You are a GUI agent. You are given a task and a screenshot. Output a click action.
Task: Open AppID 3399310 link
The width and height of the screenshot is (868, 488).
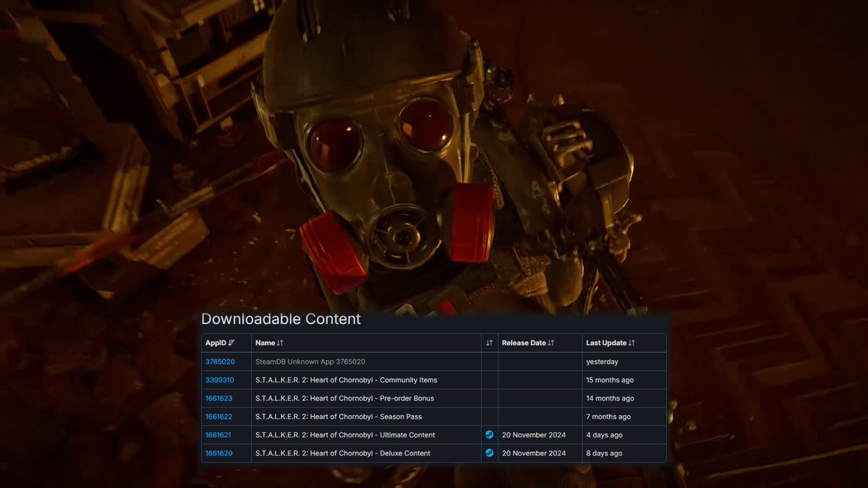pos(220,380)
